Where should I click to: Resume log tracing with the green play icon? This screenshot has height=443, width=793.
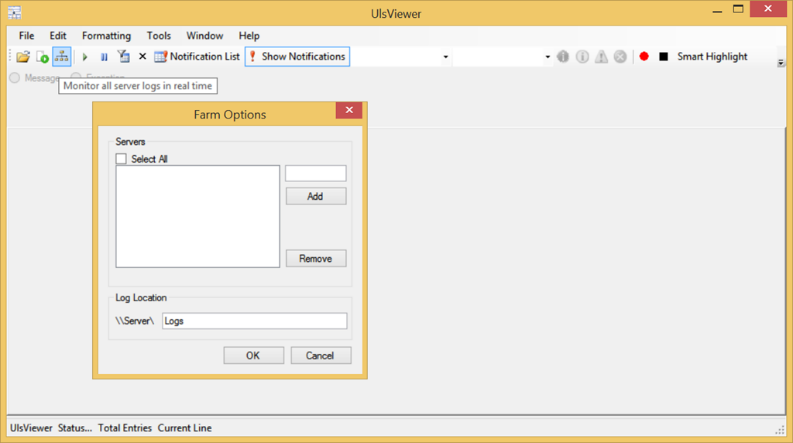tap(85, 57)
